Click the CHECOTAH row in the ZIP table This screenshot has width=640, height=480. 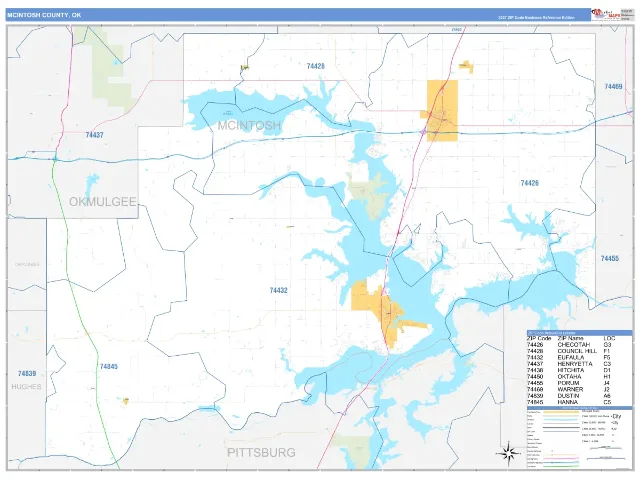[579, 344]
